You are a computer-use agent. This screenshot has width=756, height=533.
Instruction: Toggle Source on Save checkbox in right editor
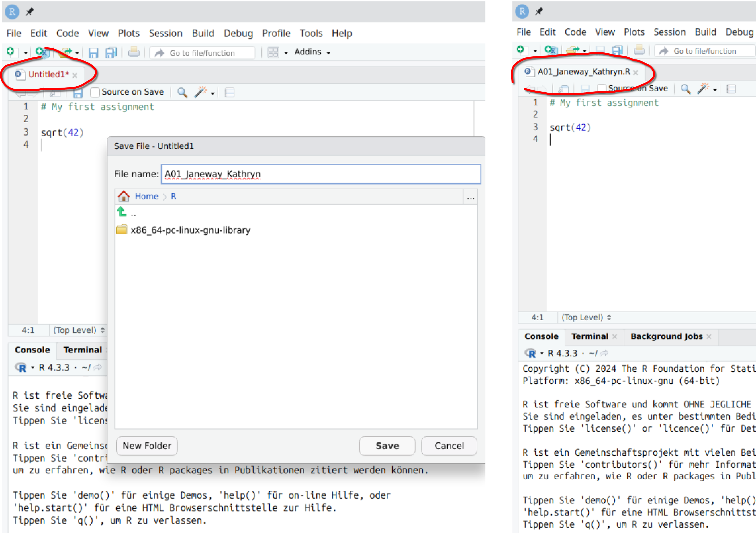[x=602, y=89]
